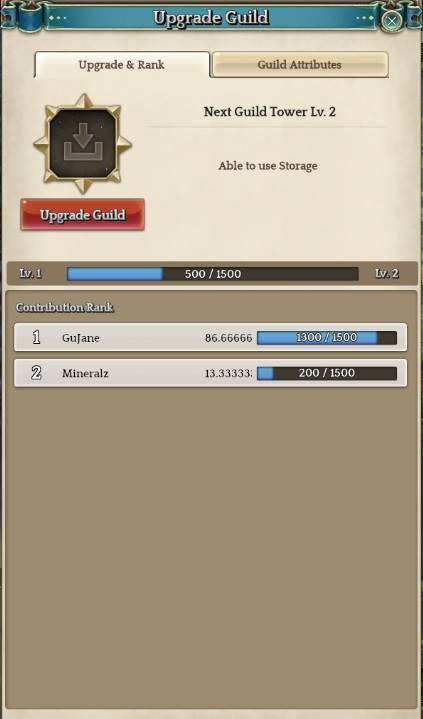Click the Storage download icon badge
Viewport: 423px width, 719px height.
pos(83,144)
